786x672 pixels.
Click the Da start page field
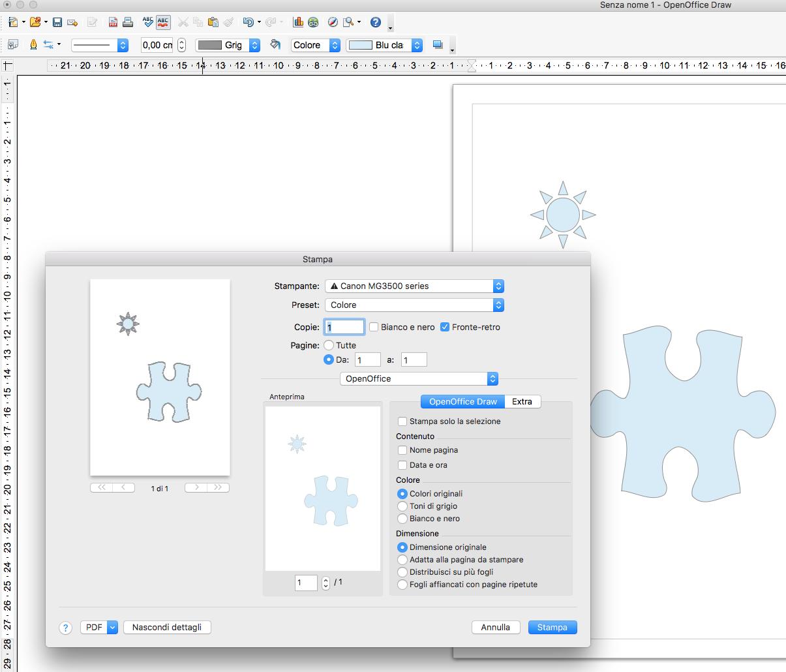click(368, 359)
